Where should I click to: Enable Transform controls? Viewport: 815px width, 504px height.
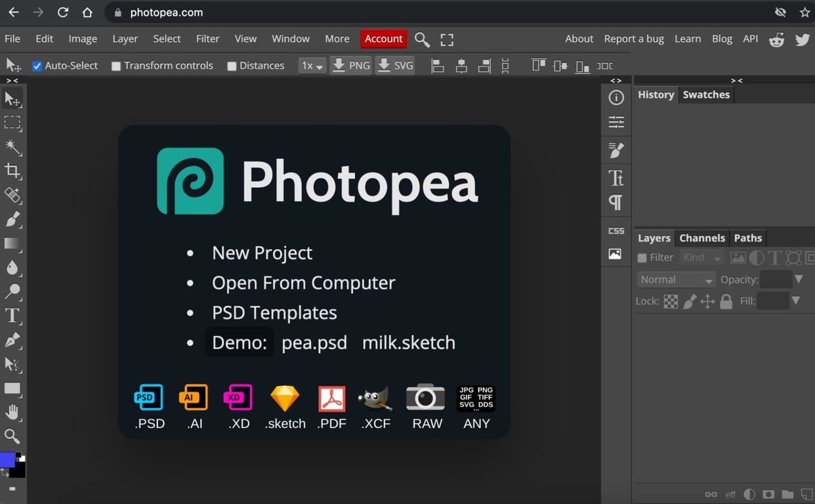116,65
